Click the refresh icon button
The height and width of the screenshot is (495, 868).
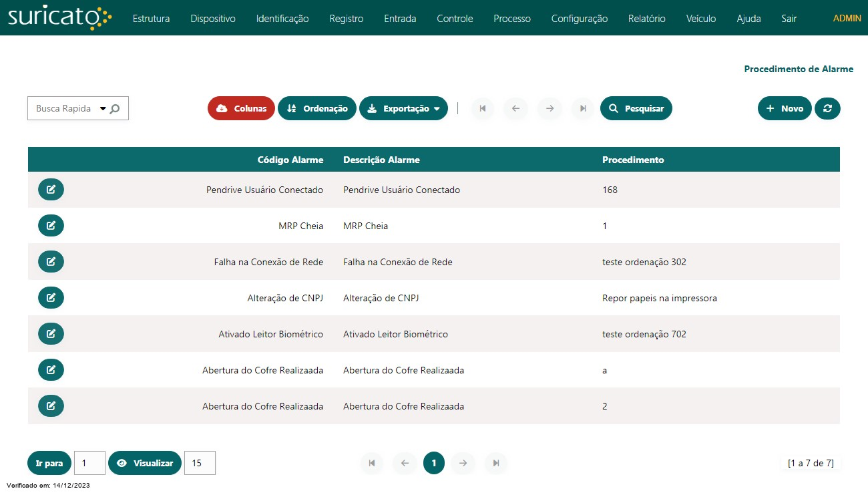[827, 108]
